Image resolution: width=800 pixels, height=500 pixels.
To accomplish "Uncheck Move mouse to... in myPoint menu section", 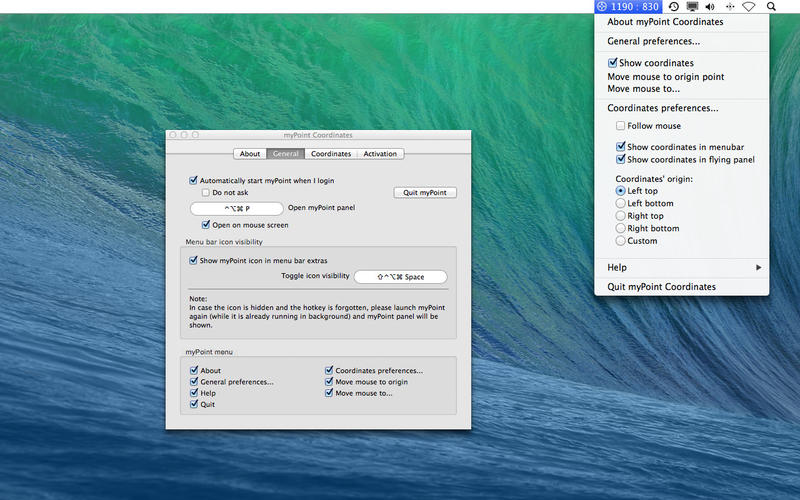I will pos(329,393).
